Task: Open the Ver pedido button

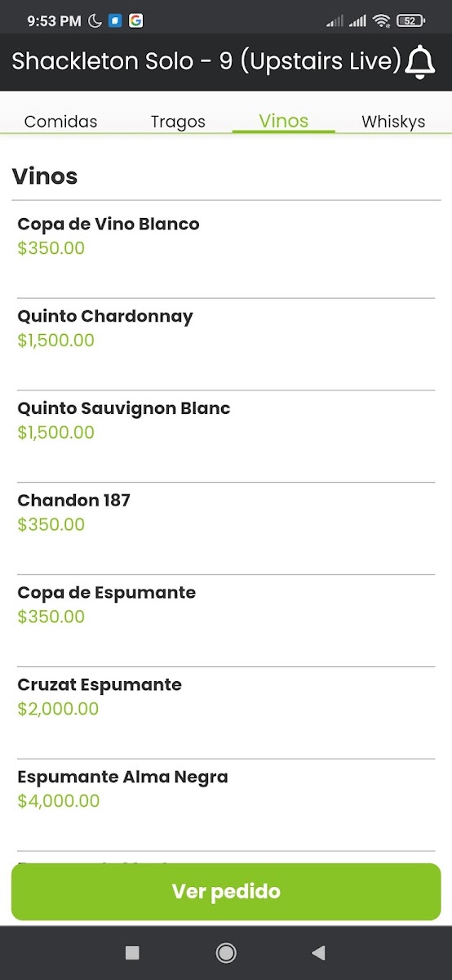Action: coord(226,892)
